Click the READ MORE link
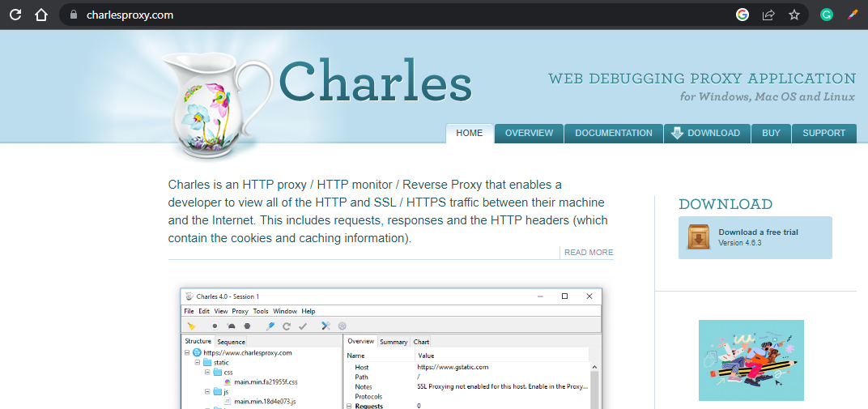The height and width of the screenshot is (409, 868). pyautogui.click(x=589, y=253)
